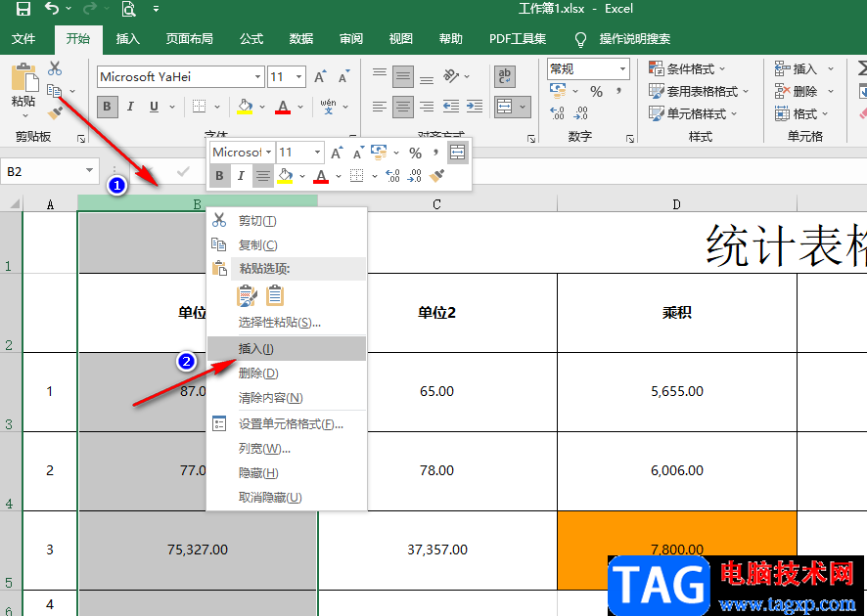Click 选择性粘贴(S)... in context menu
This screenshot has width=867, height=616.
coord(287,322)
